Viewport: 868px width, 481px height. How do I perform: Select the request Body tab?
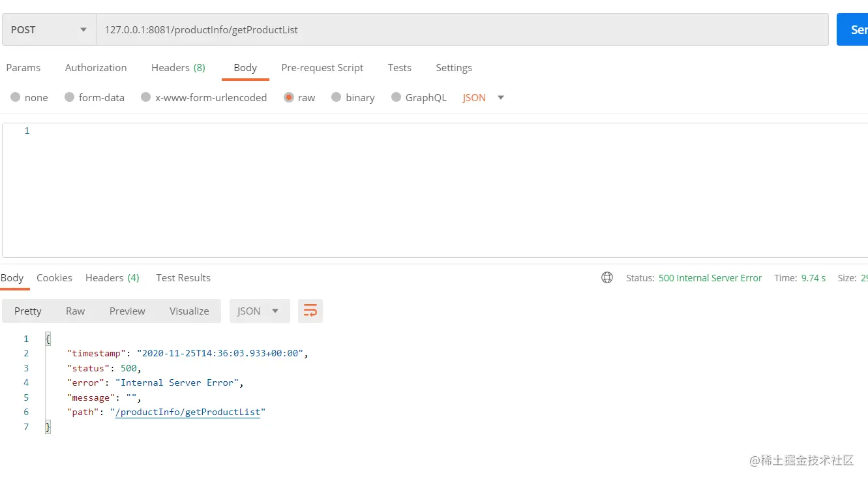[245, 67]
